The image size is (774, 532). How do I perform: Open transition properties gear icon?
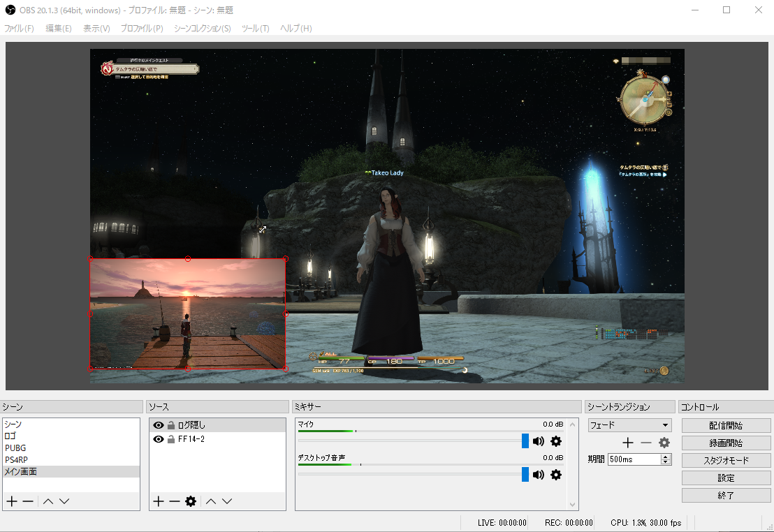pos(664,443)
